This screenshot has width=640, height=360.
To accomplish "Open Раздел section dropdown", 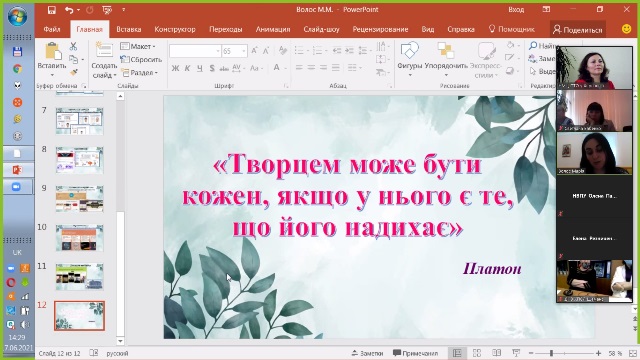I will pos(140,73).
